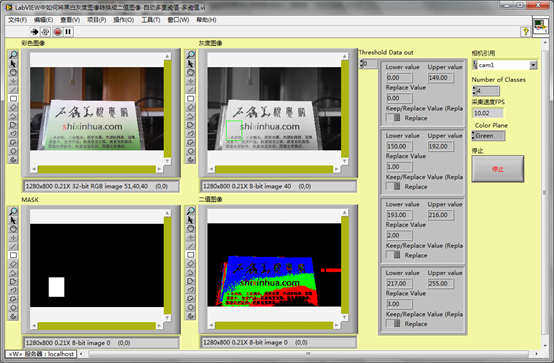This screenshot has height=363, width=554.
Task: Select the zoom tool beside the binary image
Action: (x=190, y=211)
